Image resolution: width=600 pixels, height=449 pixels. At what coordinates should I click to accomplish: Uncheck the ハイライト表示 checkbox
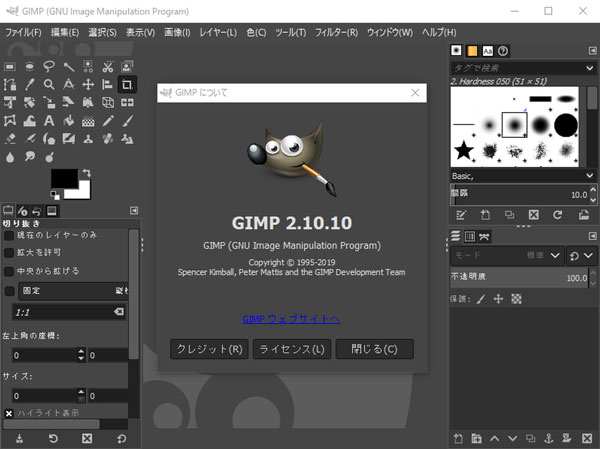click(9, 413)
